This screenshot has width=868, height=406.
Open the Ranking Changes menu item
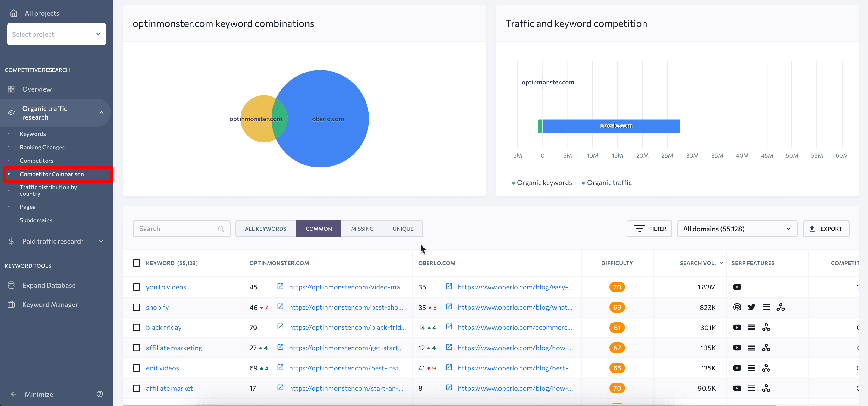(42, 148)
